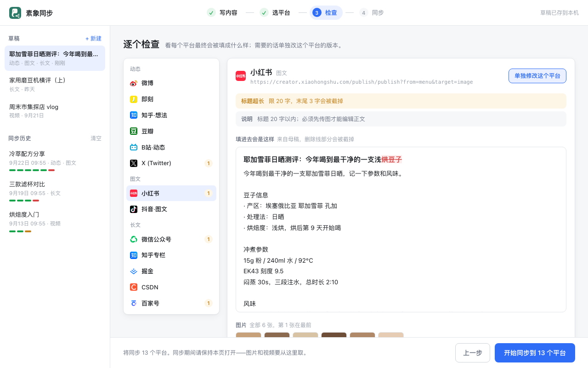
Task: Click the warning badge on 百家号
Action: tap(208, 303)
